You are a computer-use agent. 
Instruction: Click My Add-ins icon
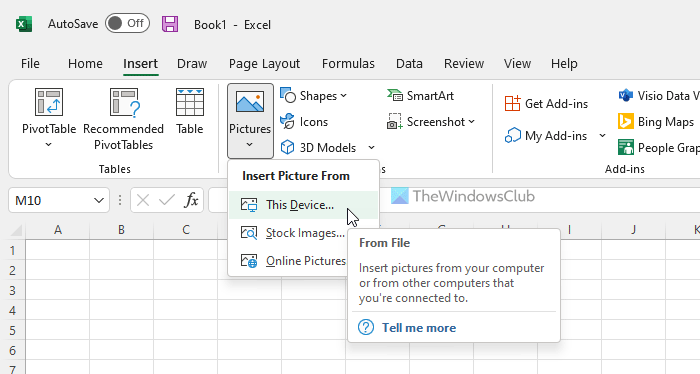point(513,135)
